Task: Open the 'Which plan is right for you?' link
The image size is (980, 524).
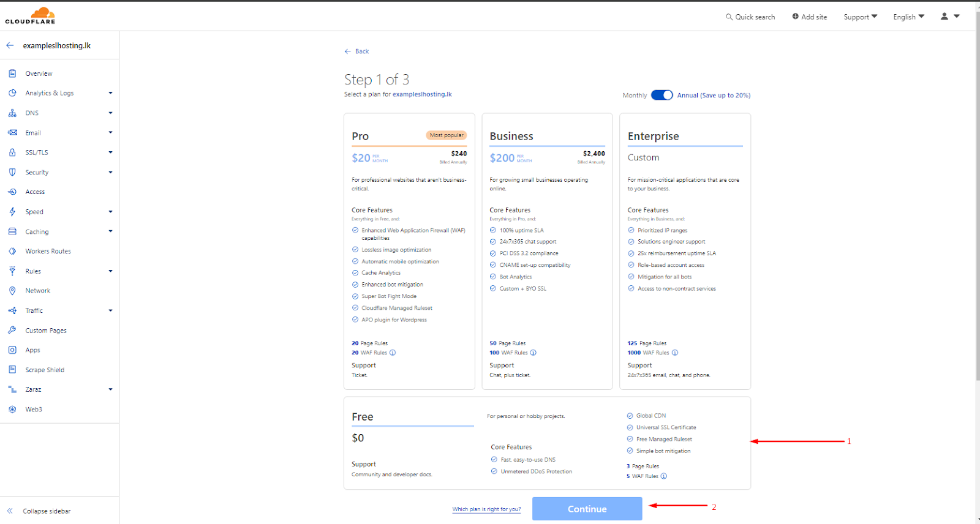Action: click(x=486, y=509)
